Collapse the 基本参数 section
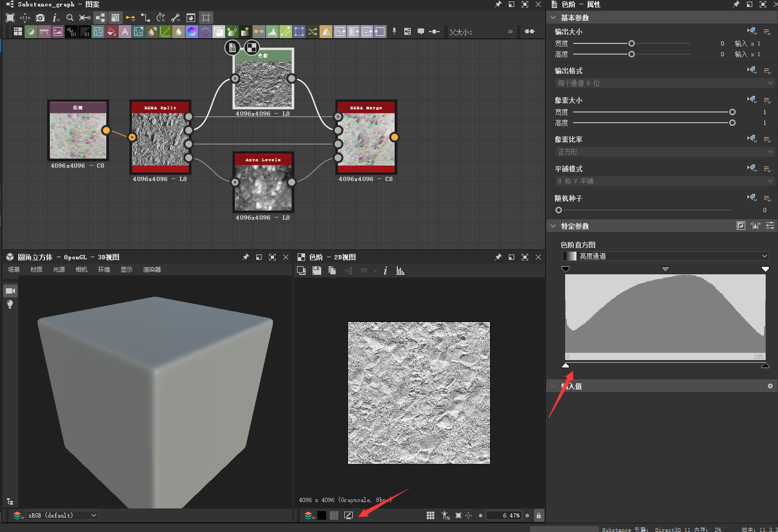Screen dimensions: 778x532 pos(553,18)
